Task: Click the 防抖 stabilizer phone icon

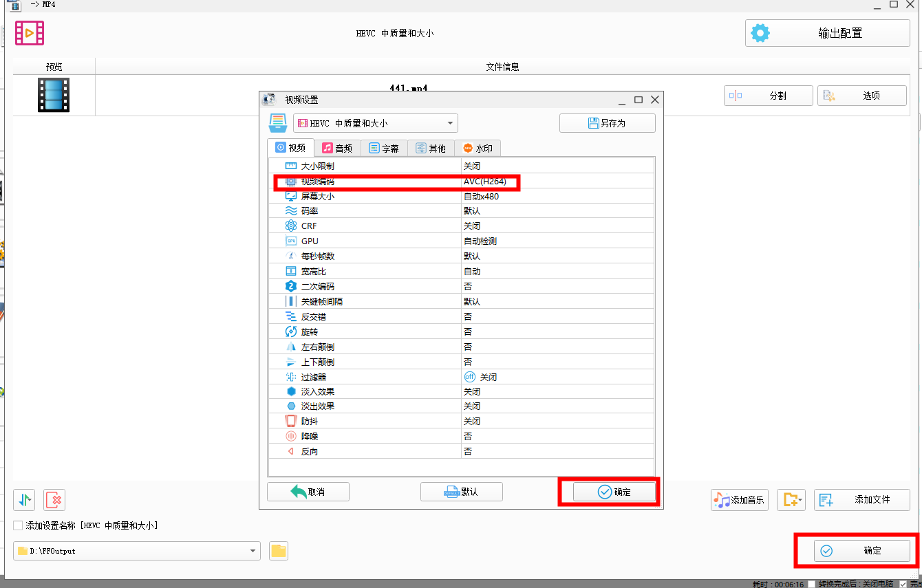Action: (290, 421)
